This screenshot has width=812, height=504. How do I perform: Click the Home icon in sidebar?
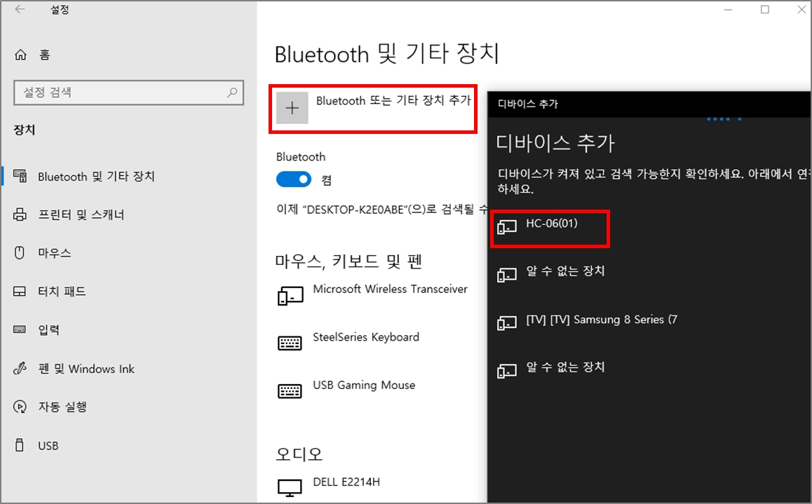tap(21, 55)
